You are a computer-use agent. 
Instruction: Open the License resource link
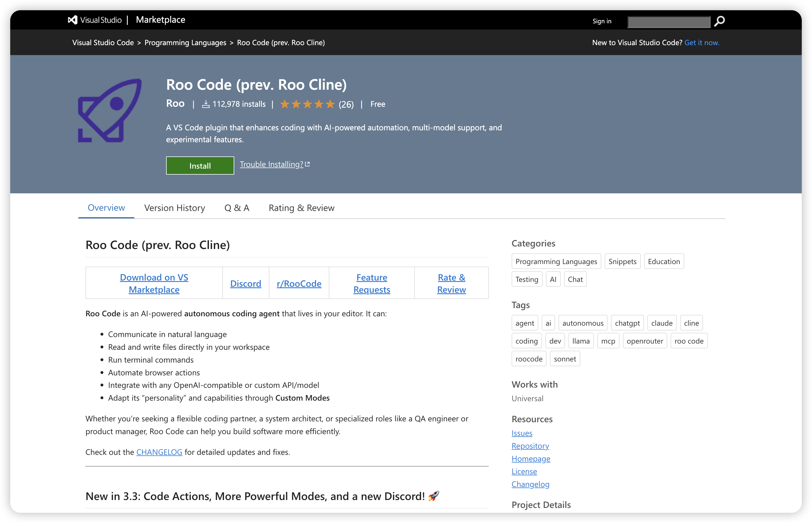[x=524, y=471]
